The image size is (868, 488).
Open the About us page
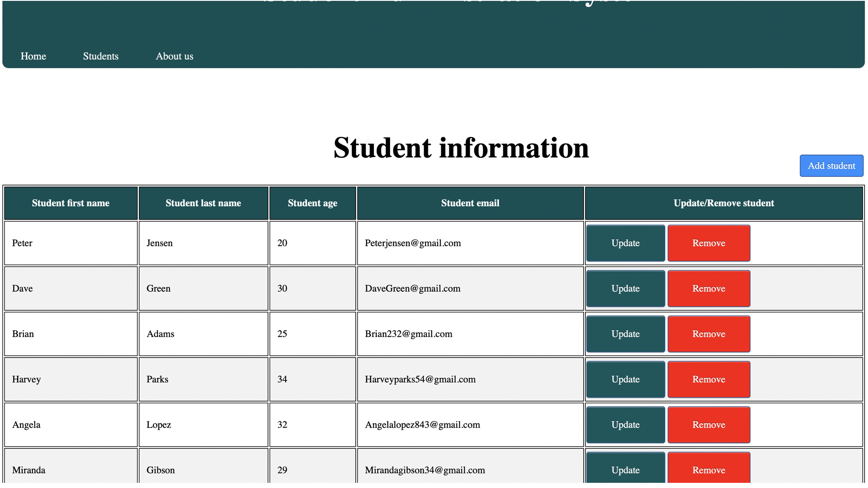tap(174, 56)
